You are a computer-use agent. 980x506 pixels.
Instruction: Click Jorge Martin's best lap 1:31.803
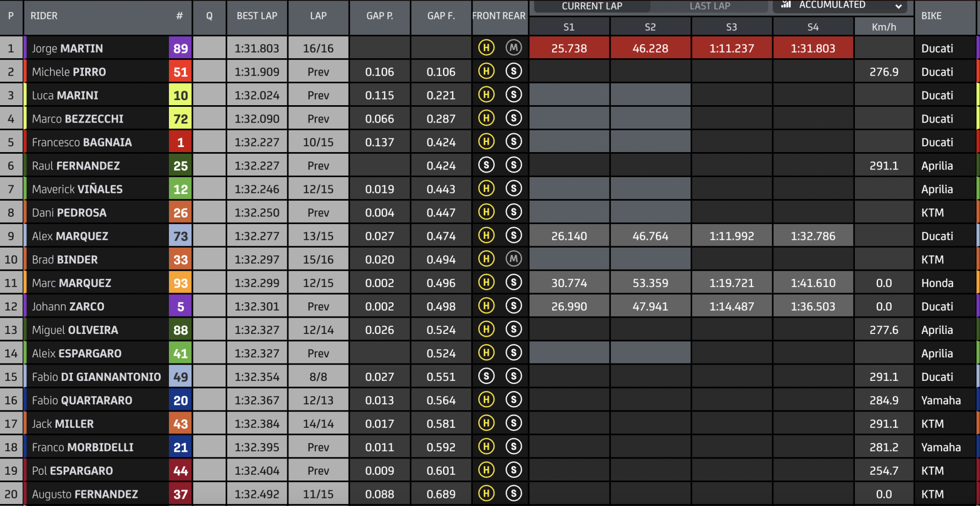pyautogui.click(x=257, y=49)
